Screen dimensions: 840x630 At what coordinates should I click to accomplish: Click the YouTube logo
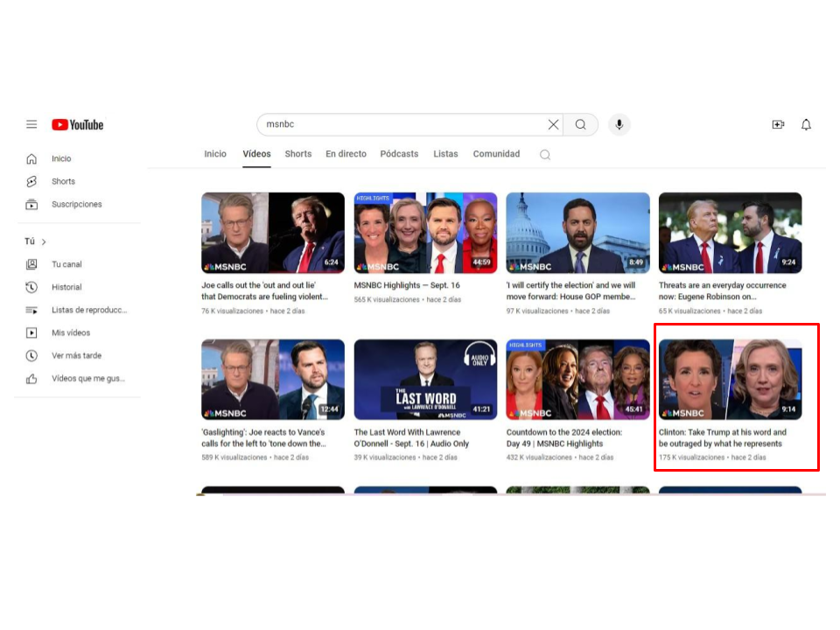pos(78,125)
